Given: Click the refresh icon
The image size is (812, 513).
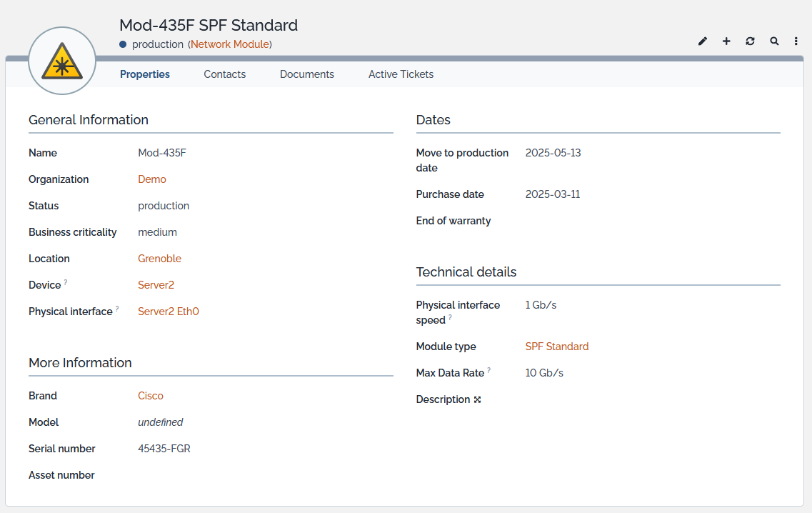Looking at the screenshot, I should pos(750,41).
